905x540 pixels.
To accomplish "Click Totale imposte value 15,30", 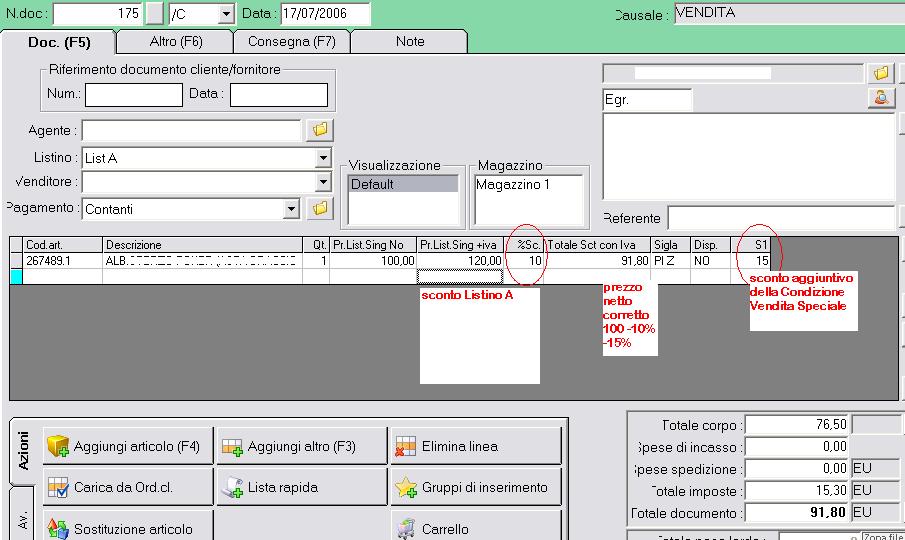I will 797,490.
